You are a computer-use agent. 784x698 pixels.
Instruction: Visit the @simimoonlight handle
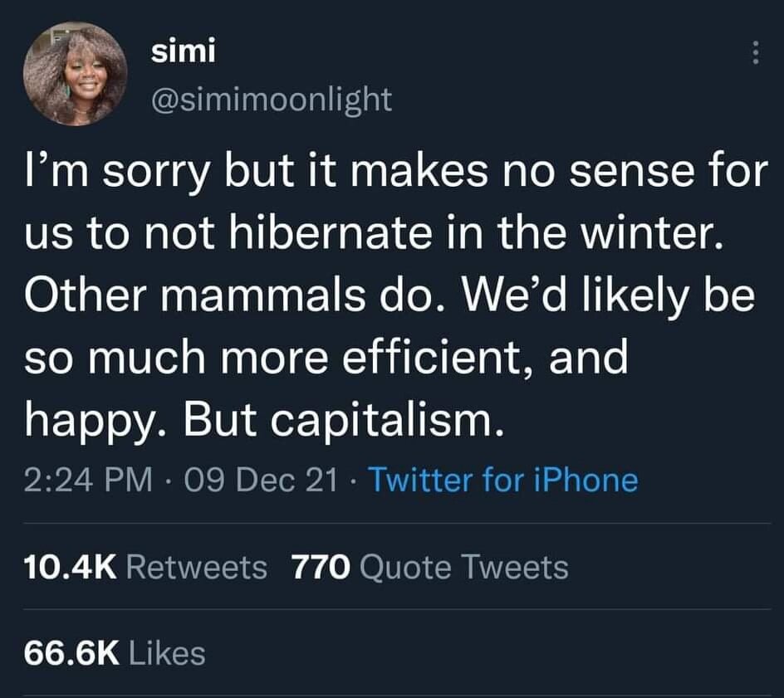(271, 99)
